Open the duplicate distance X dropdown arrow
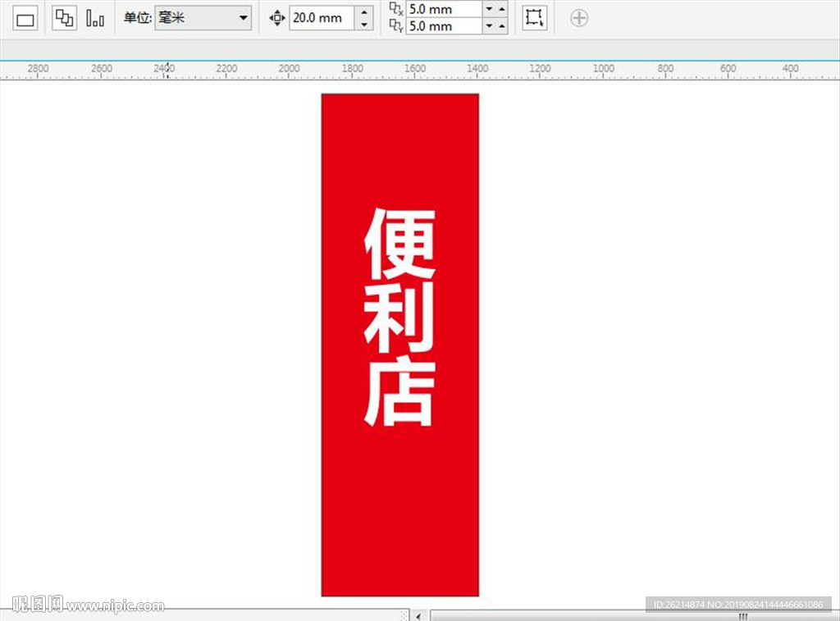 [x=489, y=9]
